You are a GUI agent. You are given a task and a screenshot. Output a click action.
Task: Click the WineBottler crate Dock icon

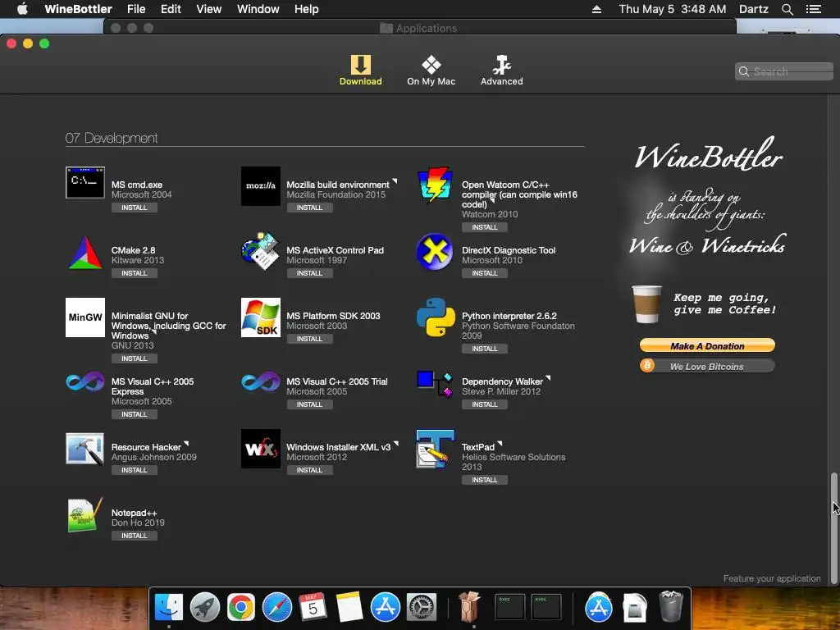coord(470,606)
